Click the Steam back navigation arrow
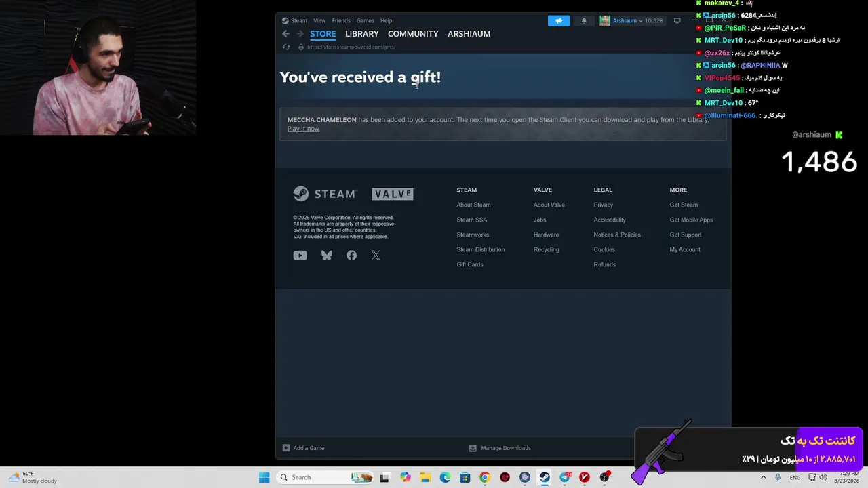The width and height of the screenshot is (868, 488). pos(285,34)
